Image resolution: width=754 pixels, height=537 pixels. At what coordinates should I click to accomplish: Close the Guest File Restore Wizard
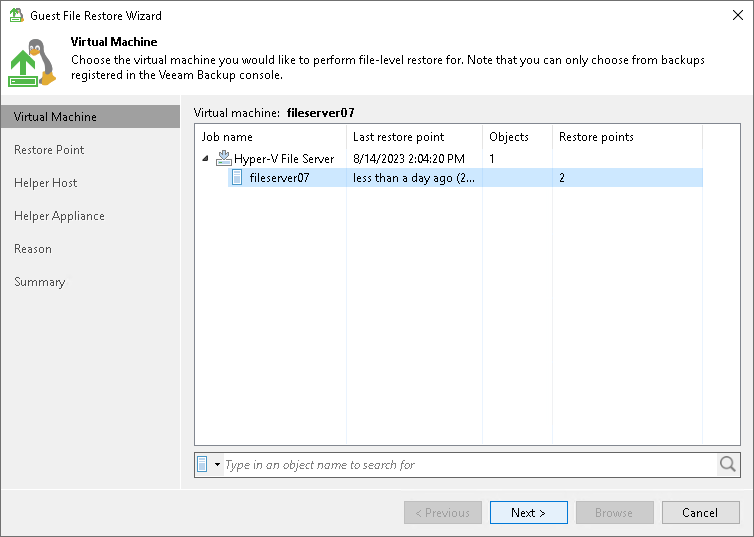[738, 15]
